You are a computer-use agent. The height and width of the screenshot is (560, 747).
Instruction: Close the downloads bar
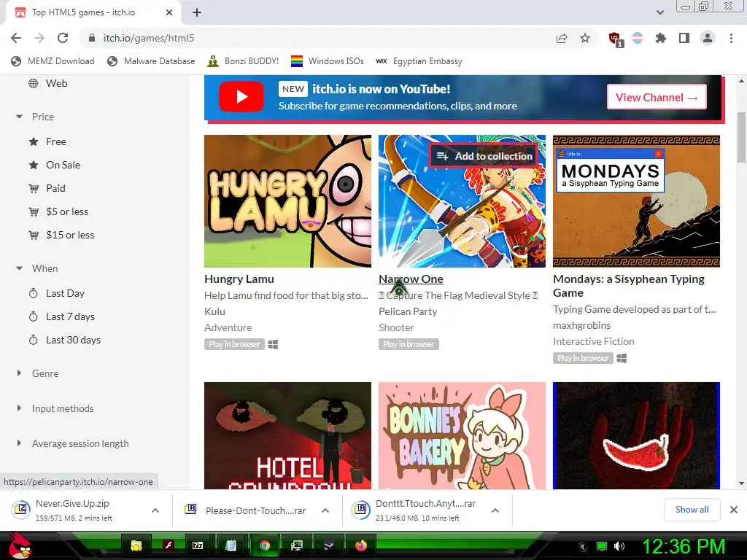pyautogui.click(x=734, y=510)
